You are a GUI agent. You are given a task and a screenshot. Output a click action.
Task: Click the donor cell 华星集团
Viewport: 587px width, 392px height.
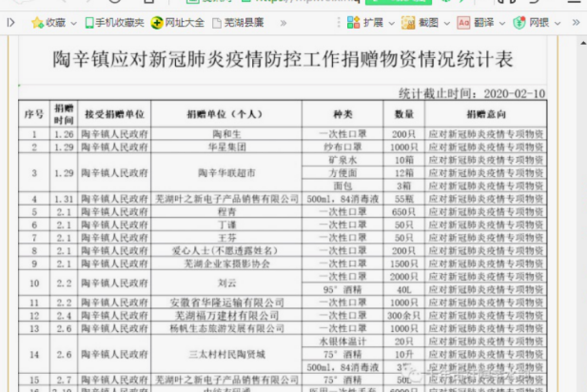click(x=226, y=147)
